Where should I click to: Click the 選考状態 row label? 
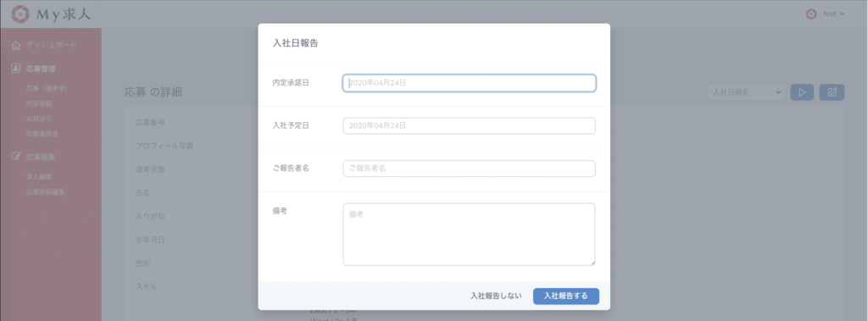(x=150, y=169)
